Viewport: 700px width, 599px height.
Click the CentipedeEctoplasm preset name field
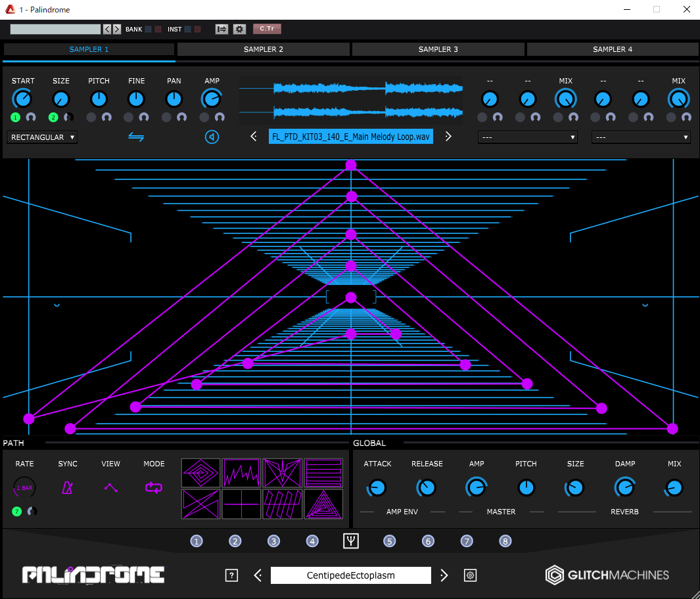351,575
